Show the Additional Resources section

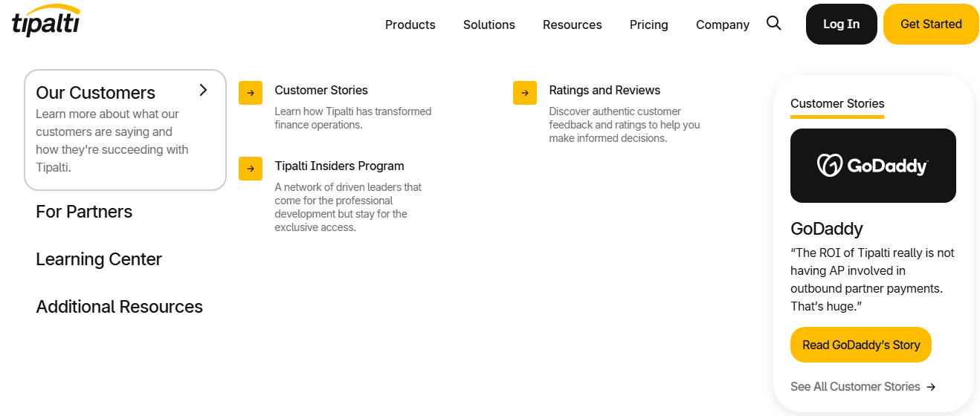(119, 307)
